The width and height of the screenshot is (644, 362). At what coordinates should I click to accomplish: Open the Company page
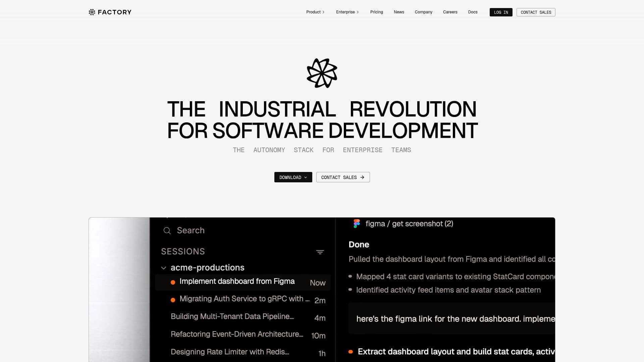423,12
